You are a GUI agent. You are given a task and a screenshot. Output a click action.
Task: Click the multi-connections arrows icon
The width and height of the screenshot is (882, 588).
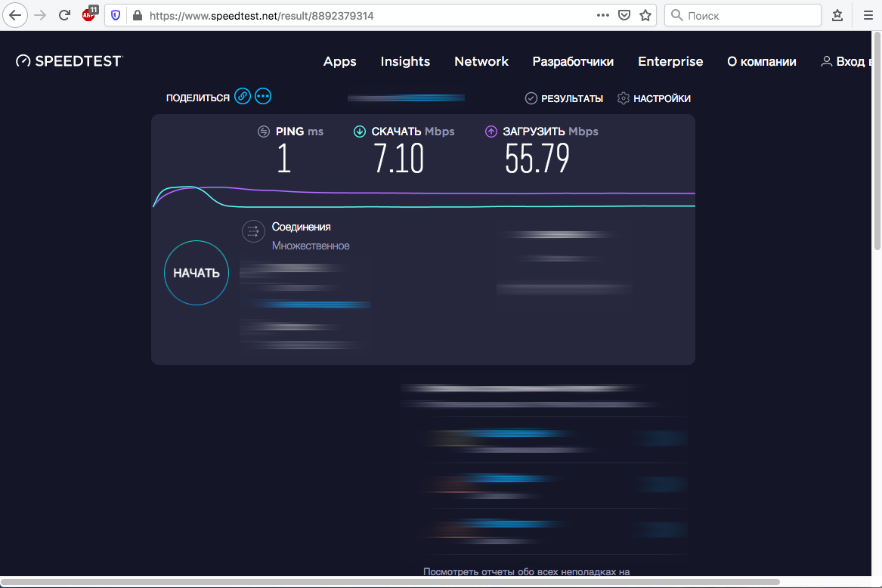[x=253, y=231]
